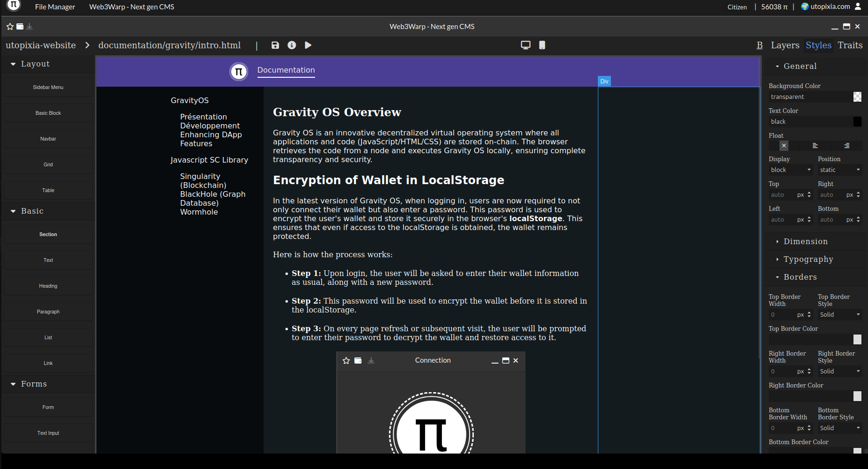Screen dimensions: 868x469
Task: Open the Right Border Style dropdown
Action: click(839, 372)
